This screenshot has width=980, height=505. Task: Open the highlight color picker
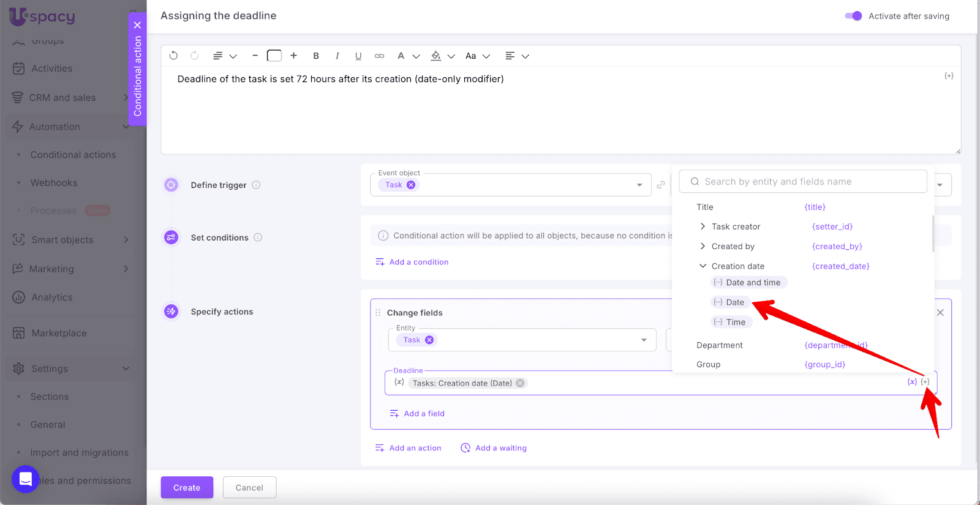[x=436, y=56]
